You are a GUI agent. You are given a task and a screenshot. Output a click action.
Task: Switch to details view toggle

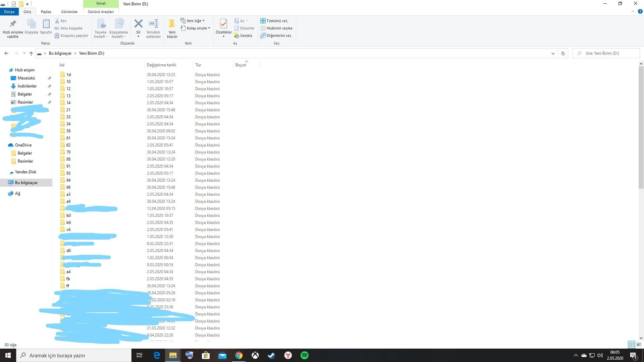632,345
